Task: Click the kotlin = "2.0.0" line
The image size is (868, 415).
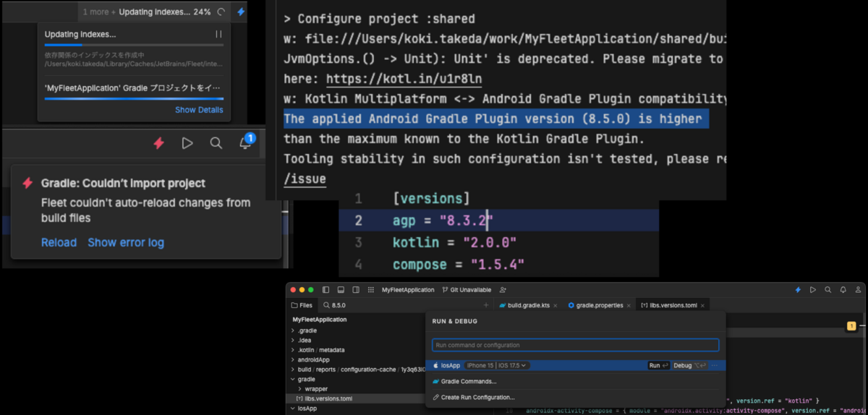Action: pyautogui.click(x=455, y=242)
